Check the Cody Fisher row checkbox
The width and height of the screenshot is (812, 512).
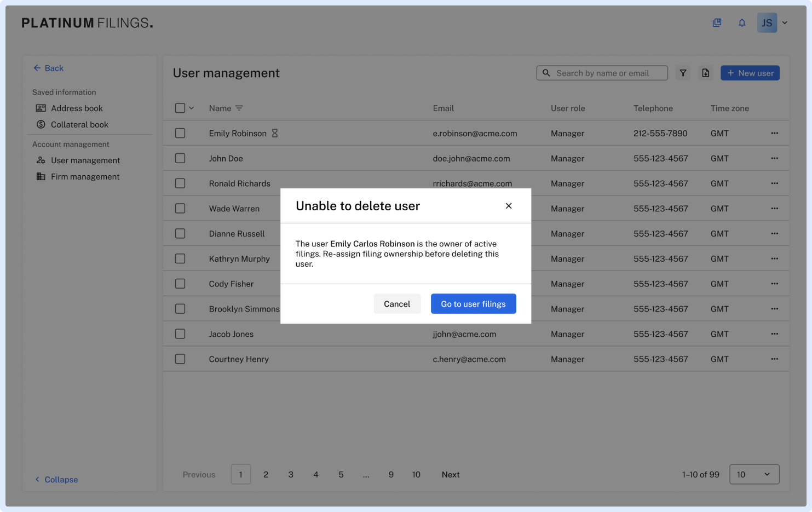180,284
